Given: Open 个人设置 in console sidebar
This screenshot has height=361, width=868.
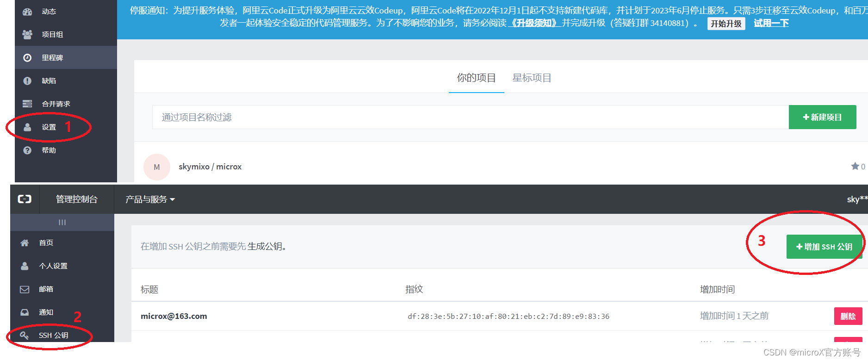Looking at the screenshot, I should click(x=53, y=266).
